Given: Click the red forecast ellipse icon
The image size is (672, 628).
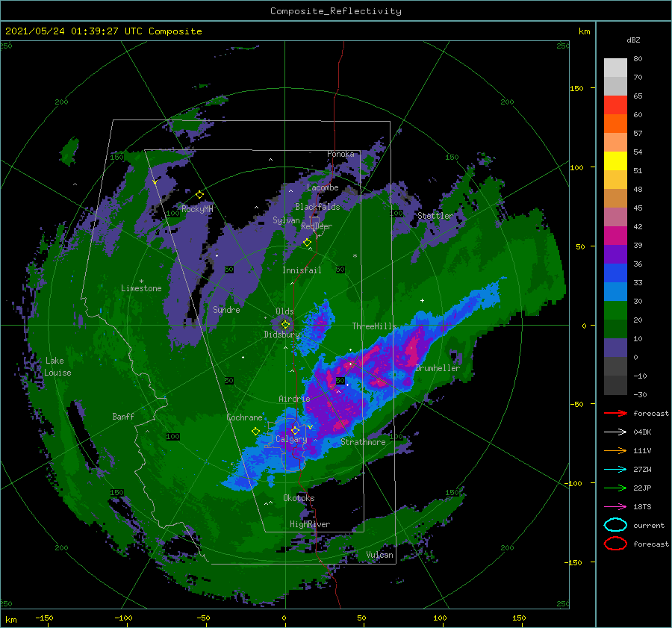Looking at the screenshot, I should [x=615, y=544].
